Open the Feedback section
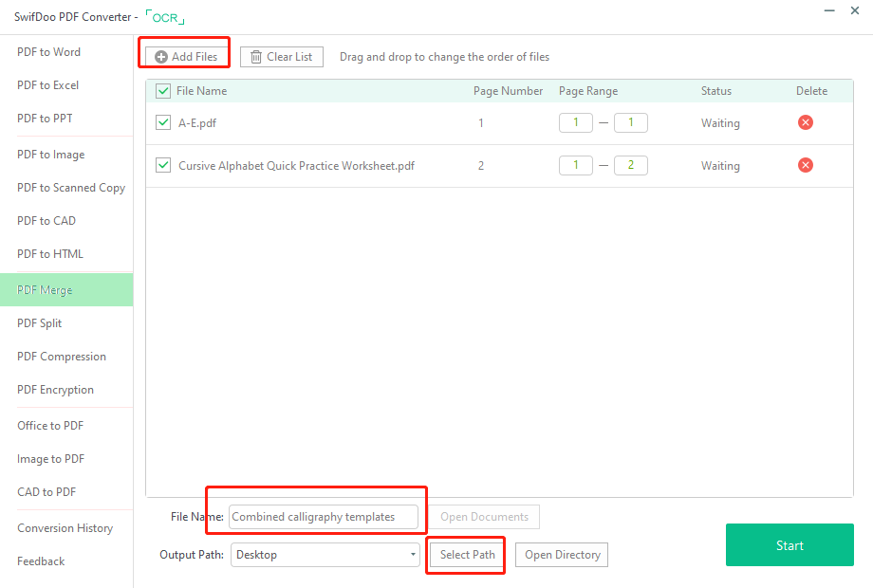This screenshot has height=588, width=873. coord(41,561)
